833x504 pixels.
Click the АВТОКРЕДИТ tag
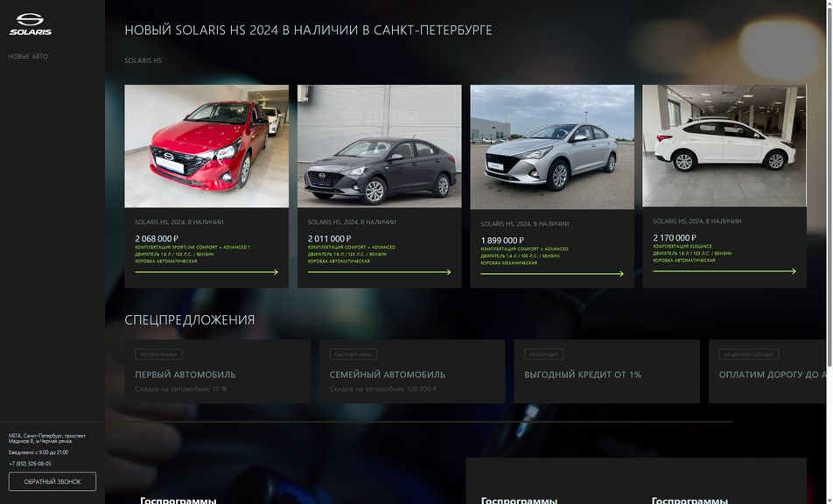coord(544,354)
